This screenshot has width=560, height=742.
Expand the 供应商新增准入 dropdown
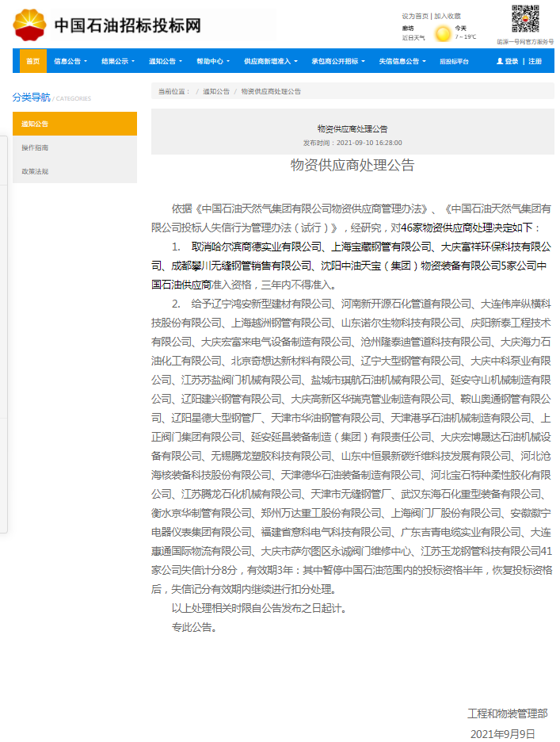(271, 61)
